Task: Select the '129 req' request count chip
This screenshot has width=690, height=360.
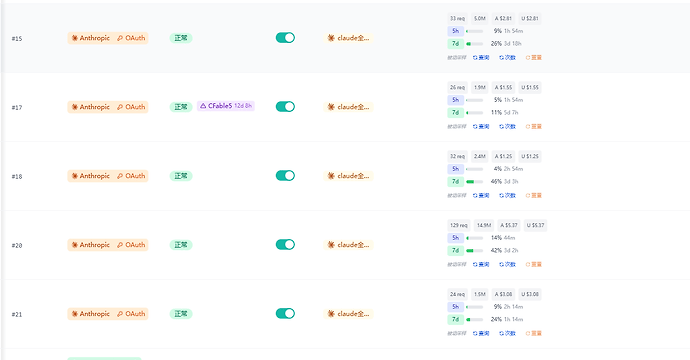Action: pos(459,225)
